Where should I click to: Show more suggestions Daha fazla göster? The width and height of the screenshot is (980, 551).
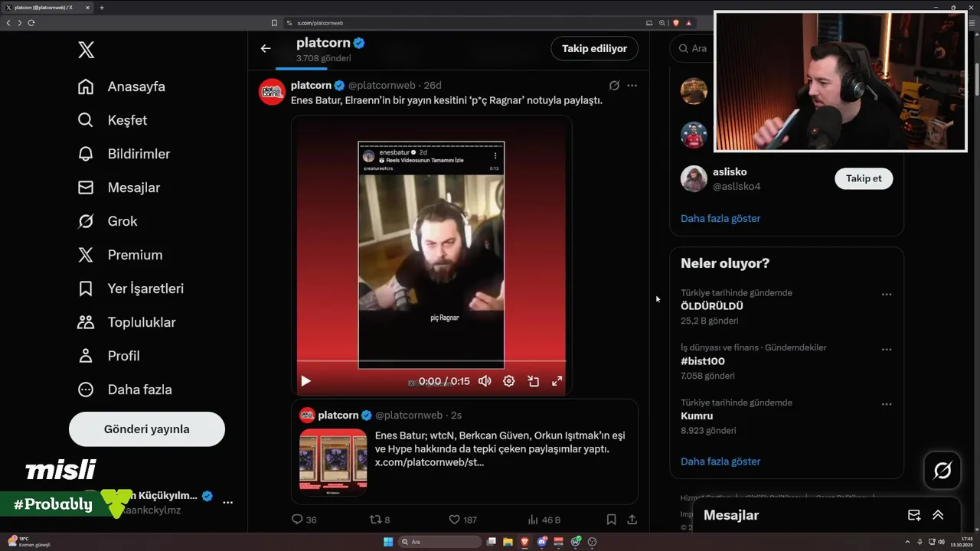click(x=720, y=218)
